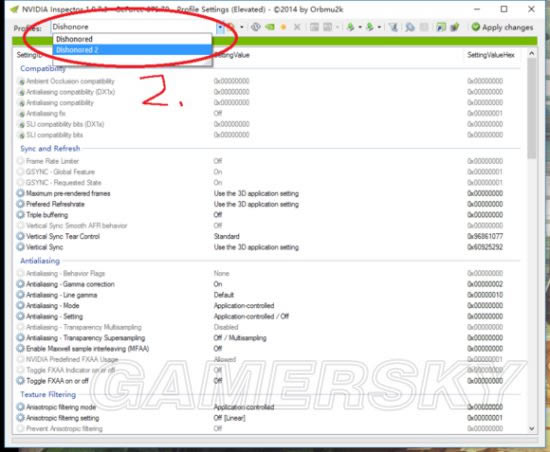550x452 pixels.
Task: Click the gear icon beside Triple buffering
Action: point(20,215)
